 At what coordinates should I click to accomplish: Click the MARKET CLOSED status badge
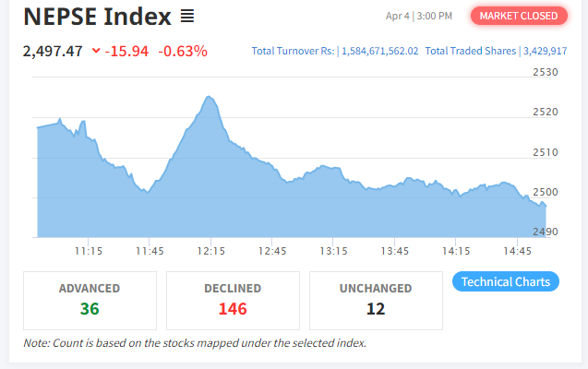pyautogui.click(x=519, y=16)
